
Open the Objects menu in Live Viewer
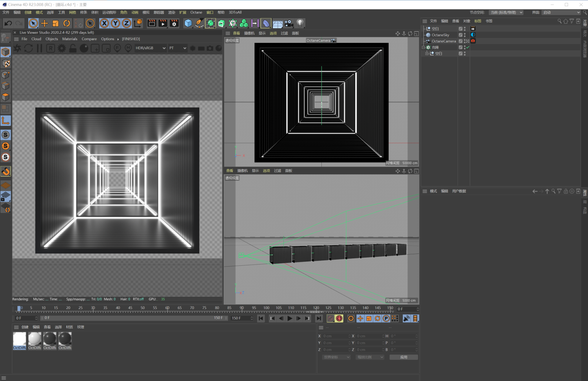52,39
